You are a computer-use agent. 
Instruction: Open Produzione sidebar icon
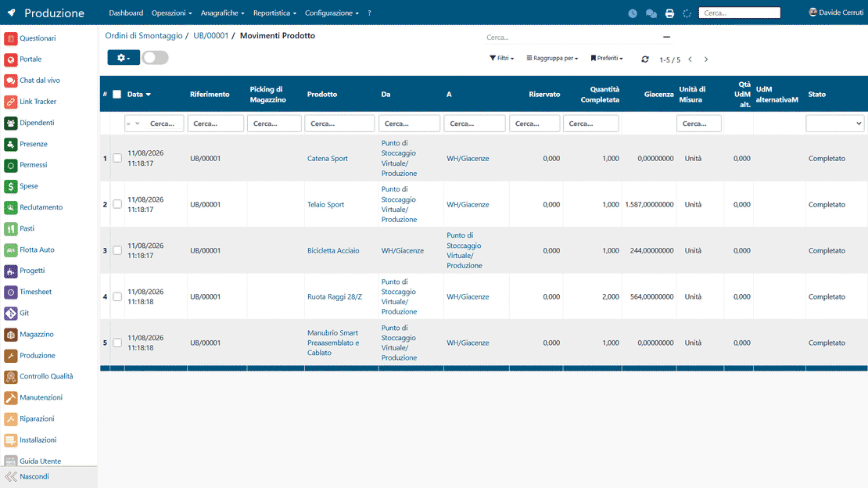[10, 356]
